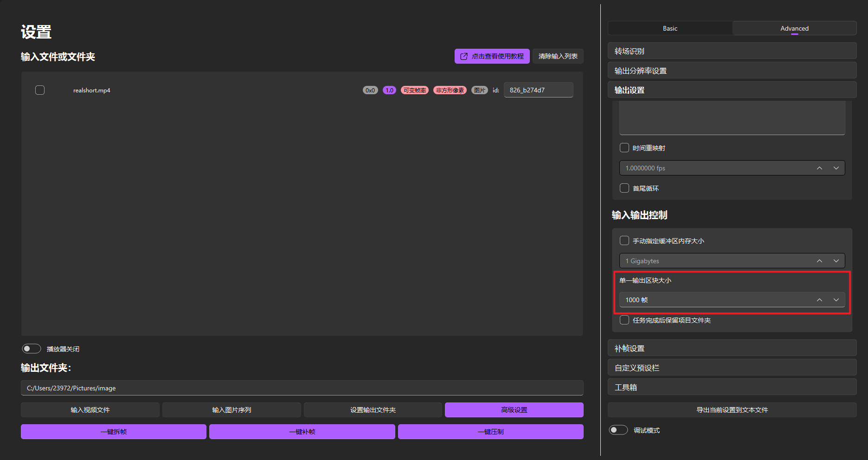Image resolution: width=868 pixels, height=460 pixels.
Task: Start 一键拆帧 extraction
Action: [x=114, y=432]
